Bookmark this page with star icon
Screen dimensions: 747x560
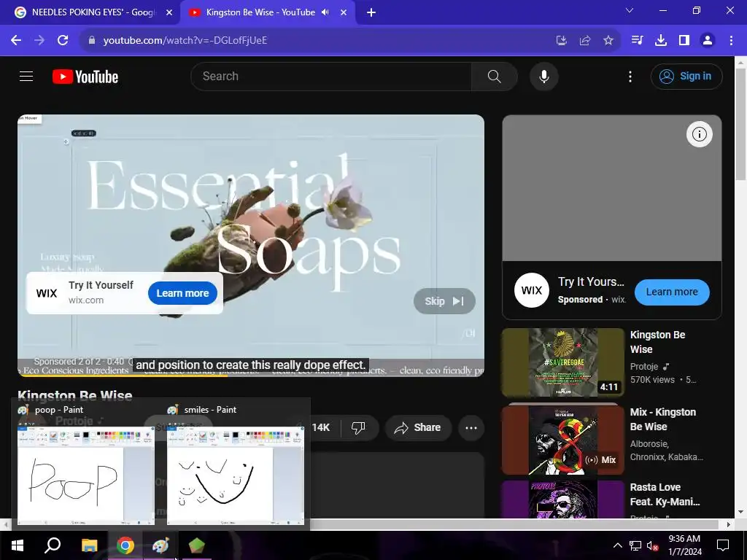coord(608,41)
